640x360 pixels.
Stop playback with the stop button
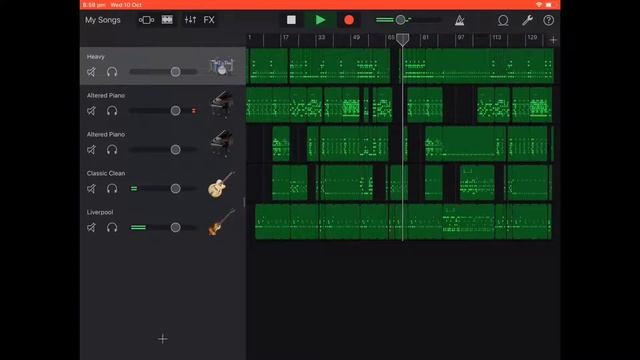(x=291, y=20)
